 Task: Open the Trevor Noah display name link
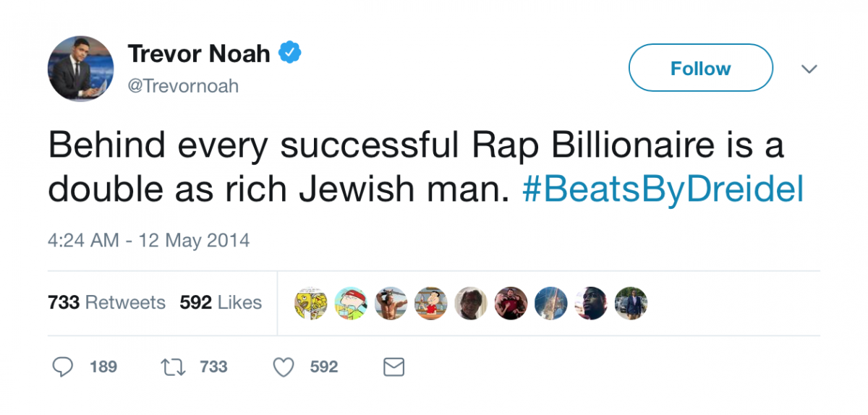(199, 54)
